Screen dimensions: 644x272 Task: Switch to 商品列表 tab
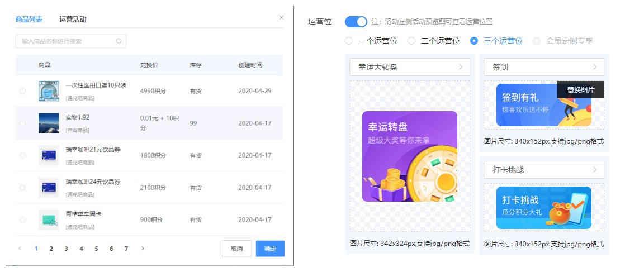pos(29,20)
